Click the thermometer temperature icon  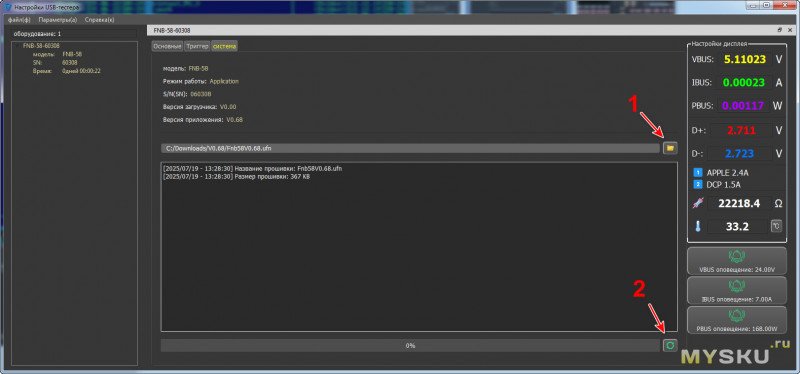point(697,226)
